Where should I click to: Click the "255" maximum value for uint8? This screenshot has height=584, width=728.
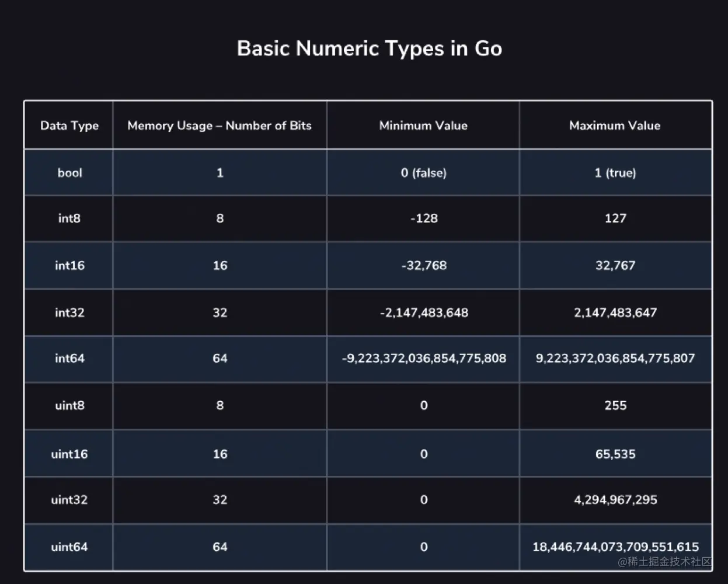(615, 406)
